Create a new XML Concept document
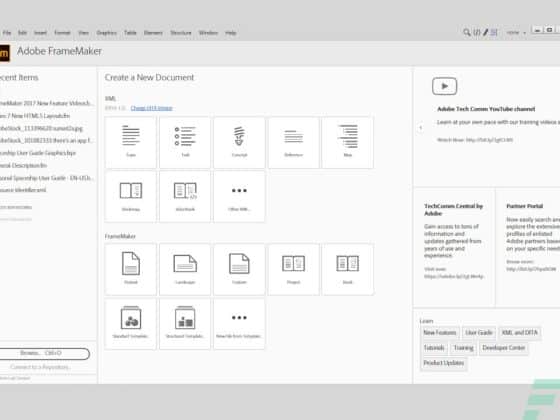Viewport: 560px width, 420px height. (x=239, y=142)
